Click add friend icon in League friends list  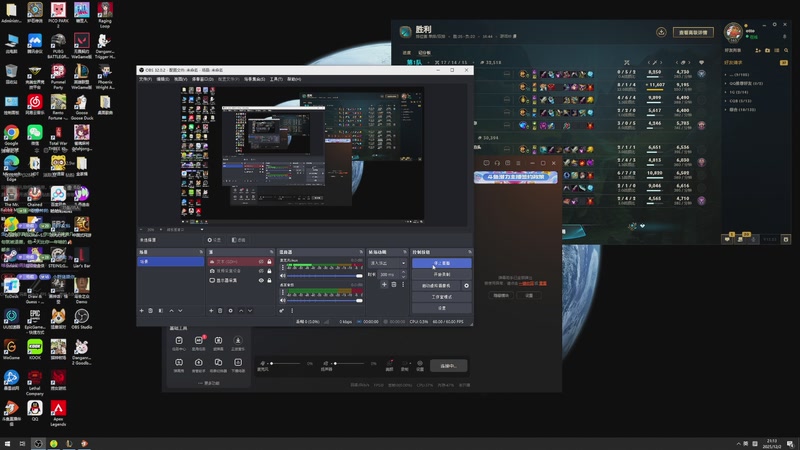(x=758, y=51)
